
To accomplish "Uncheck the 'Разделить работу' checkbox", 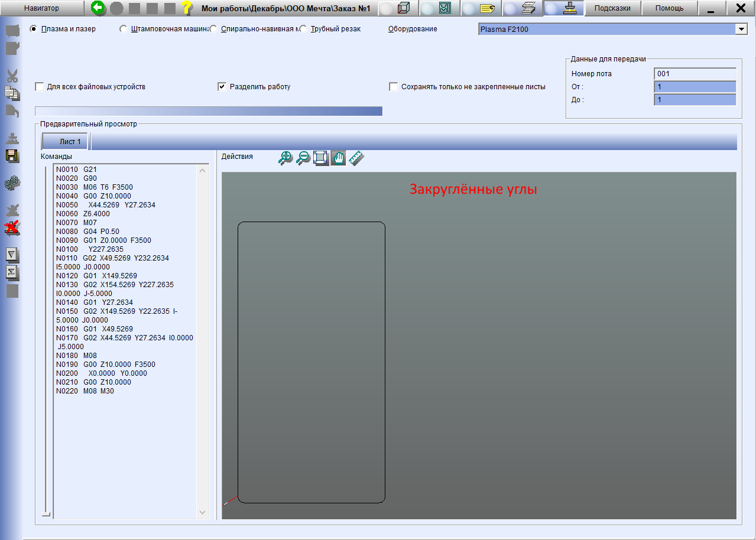I will (222, 87).
